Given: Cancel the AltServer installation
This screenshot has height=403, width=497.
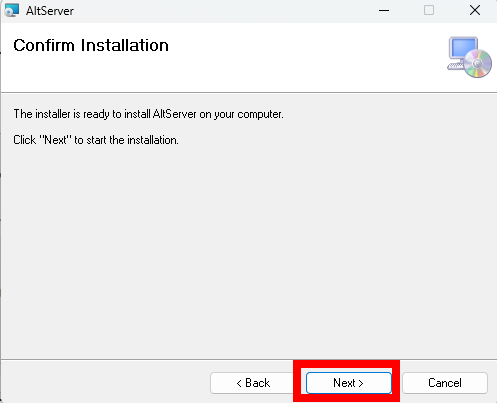Looking at the screenshot, I should coord(445,383).
